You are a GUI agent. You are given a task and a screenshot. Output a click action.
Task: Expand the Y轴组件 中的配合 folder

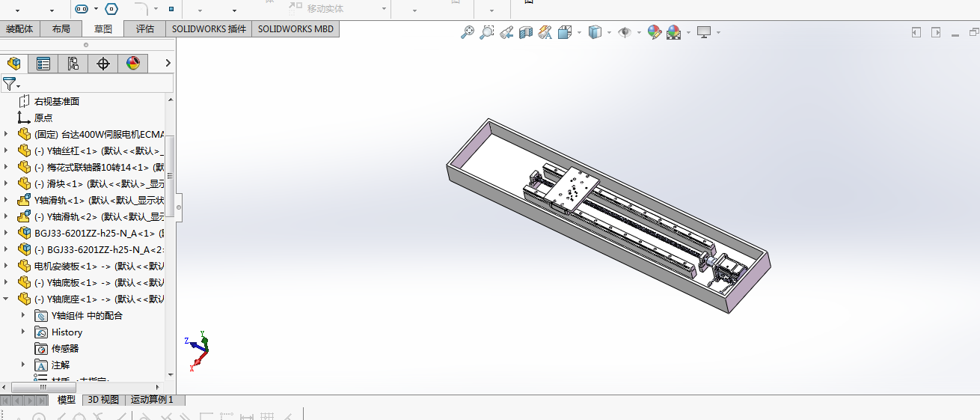click(x=23, y=315)
